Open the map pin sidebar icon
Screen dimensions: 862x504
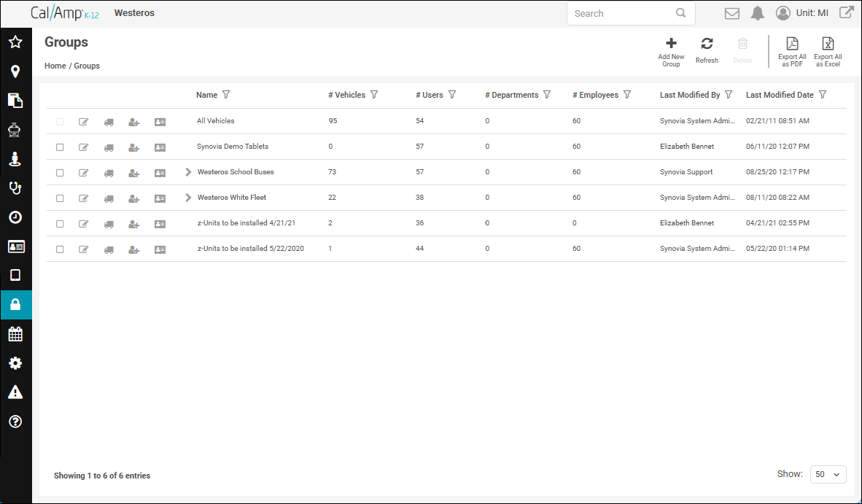point(15,71)
